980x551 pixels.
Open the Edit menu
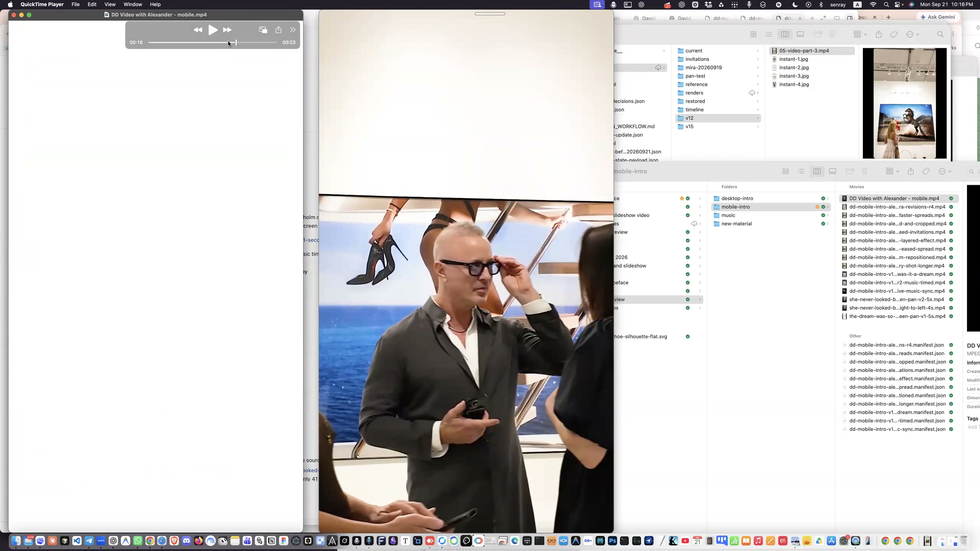tap(92, 5)
